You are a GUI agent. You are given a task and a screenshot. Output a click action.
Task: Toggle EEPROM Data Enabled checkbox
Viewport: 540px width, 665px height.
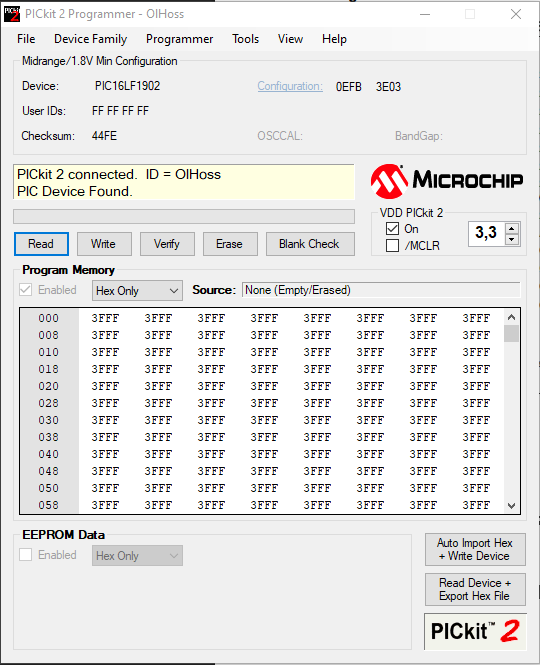point(25,555)
